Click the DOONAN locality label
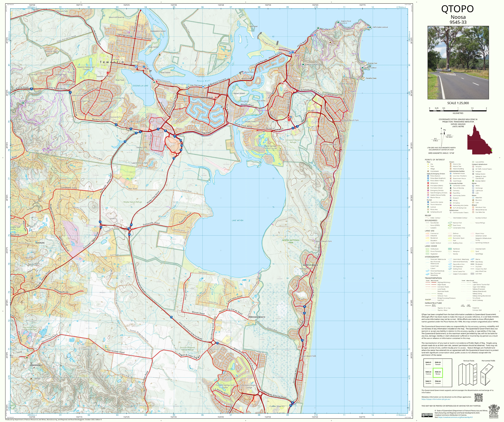 (x=40, y=243)
